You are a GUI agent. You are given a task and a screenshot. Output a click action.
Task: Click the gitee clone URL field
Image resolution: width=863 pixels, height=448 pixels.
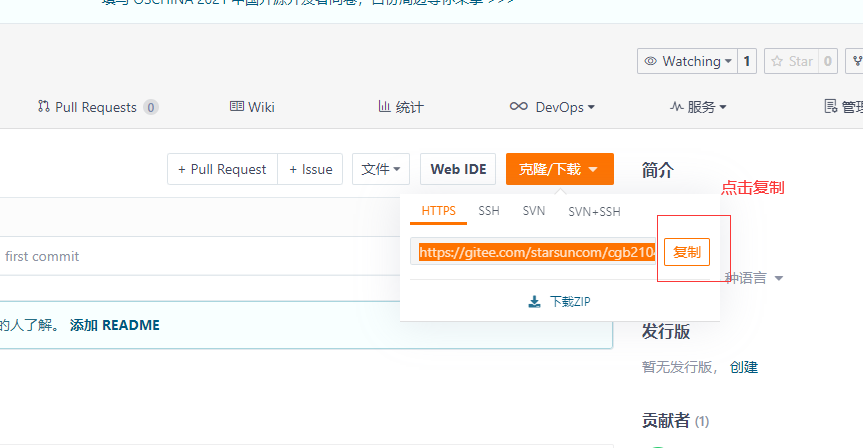click(533, 252)
